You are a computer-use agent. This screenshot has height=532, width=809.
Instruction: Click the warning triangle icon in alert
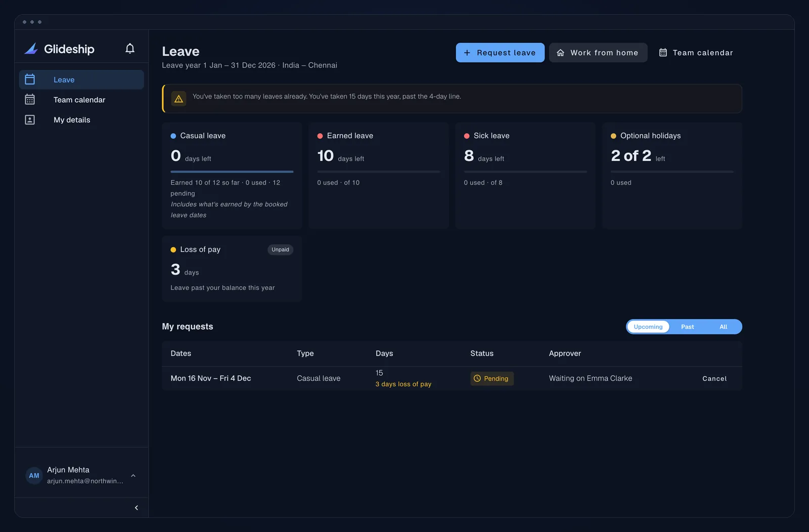178,99
